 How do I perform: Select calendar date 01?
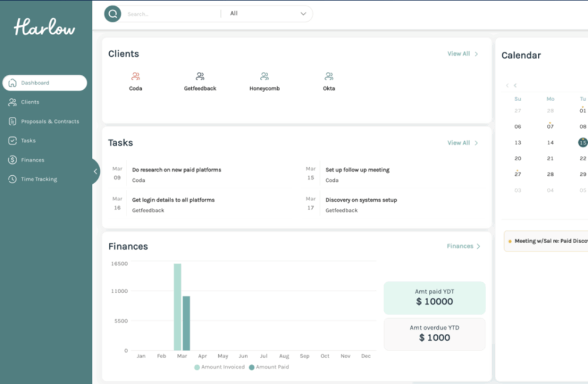click(x=582, y=111)
